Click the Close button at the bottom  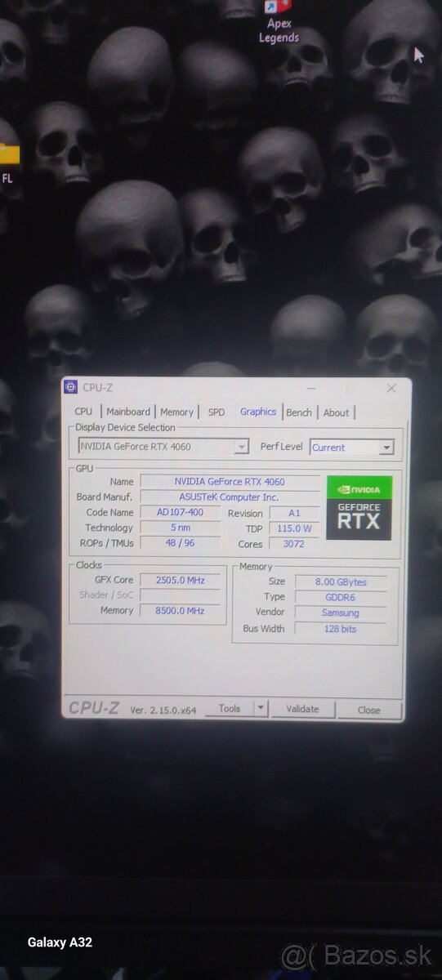pos(368,710)
